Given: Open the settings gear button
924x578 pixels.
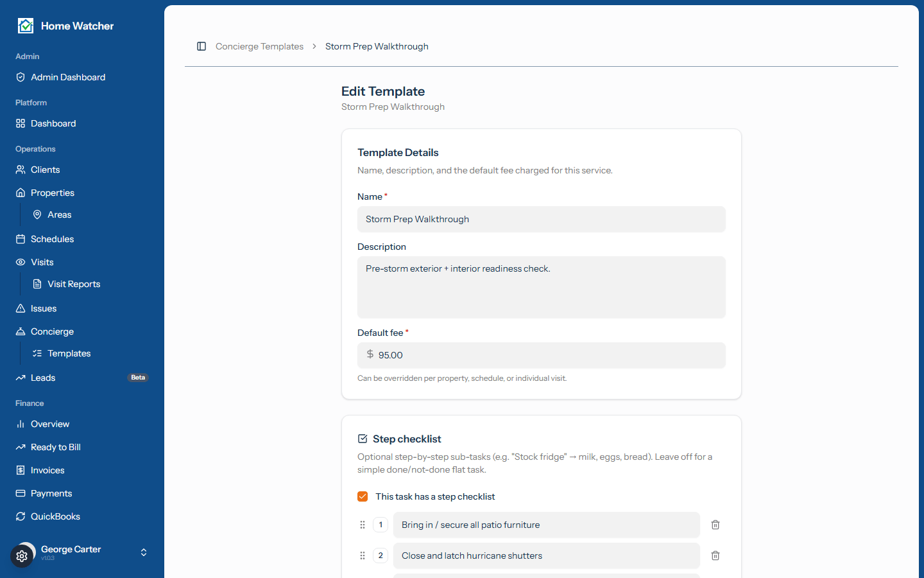Looking at the screenshot, I should (x=22, y=556).
